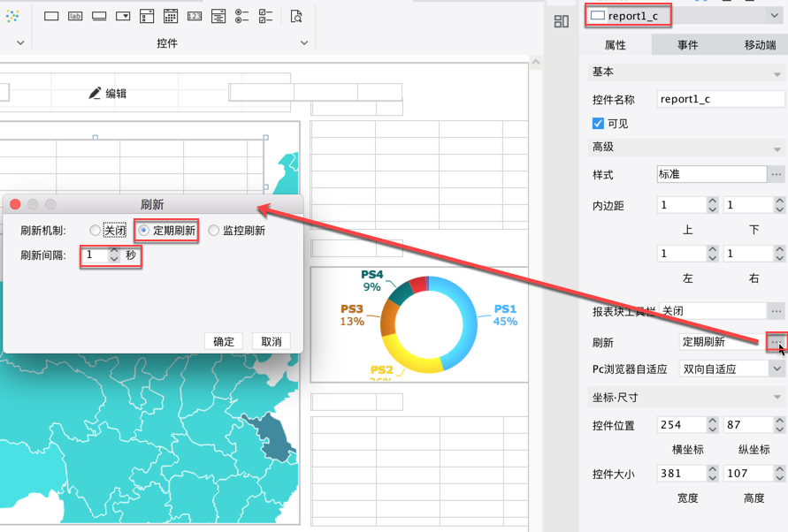The width and height of the screenshot is (788, 532).
Task: Select the button widget icon
Action: (99, 17)
